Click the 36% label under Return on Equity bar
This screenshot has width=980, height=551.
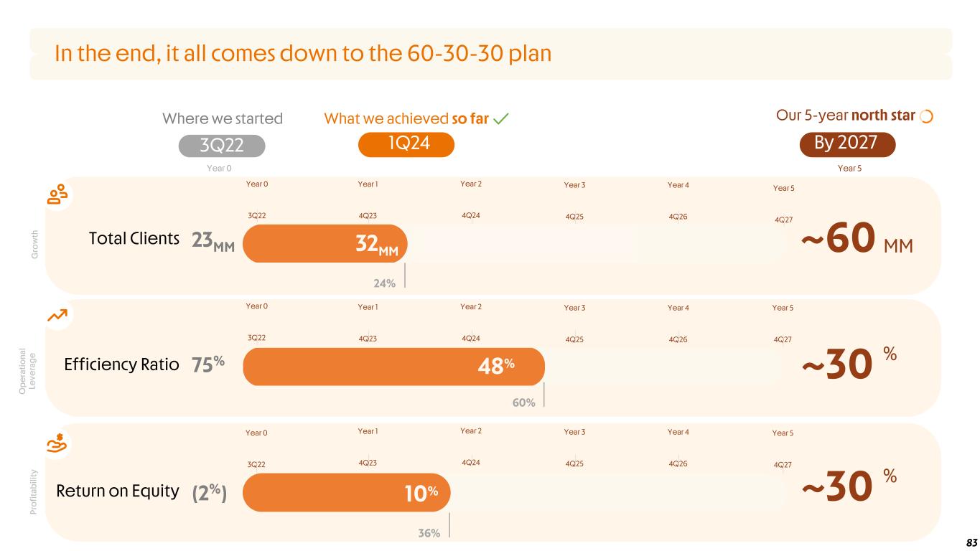(x=429, y=532)
